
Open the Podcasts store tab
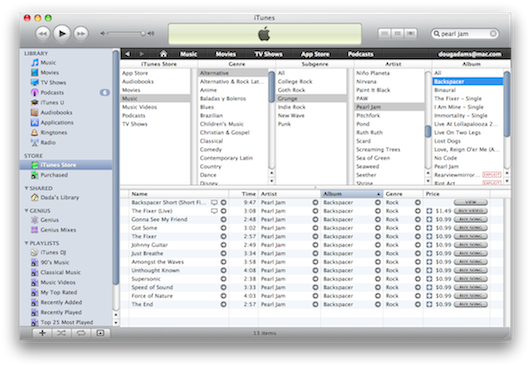[360, 54]
